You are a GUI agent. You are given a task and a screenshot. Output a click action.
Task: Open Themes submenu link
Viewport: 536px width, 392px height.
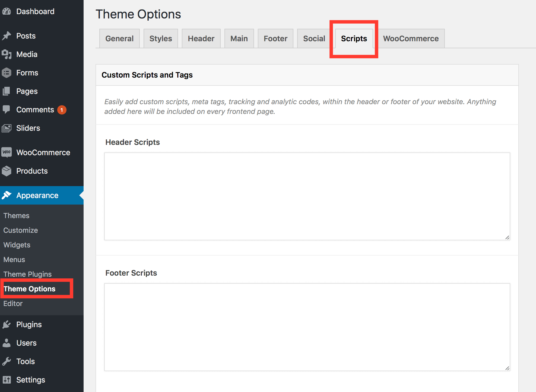coord(16,216)
